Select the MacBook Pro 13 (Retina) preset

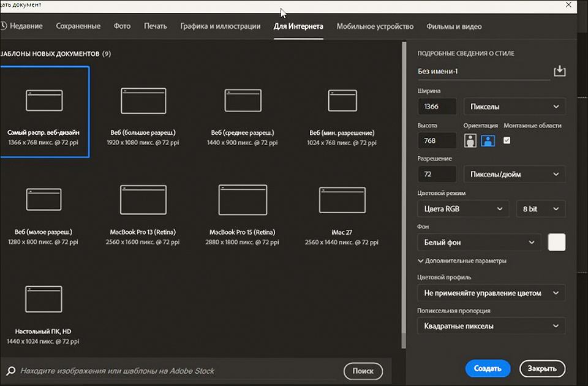point(143,216)
